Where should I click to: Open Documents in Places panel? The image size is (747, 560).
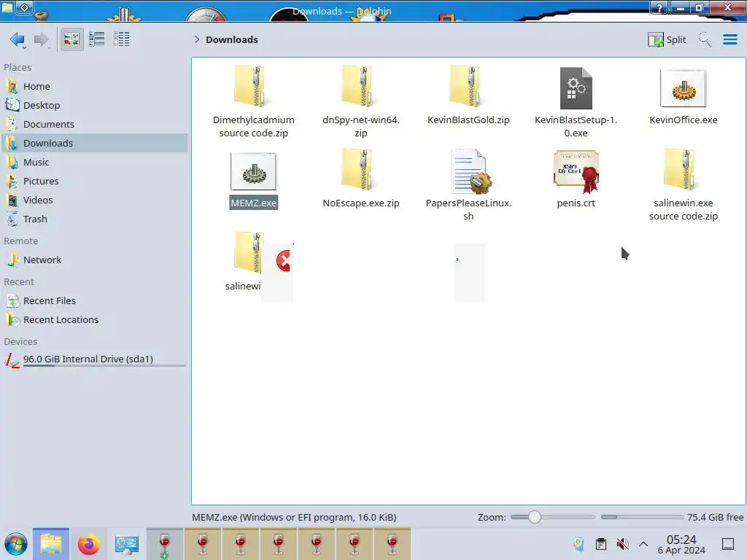94,124
